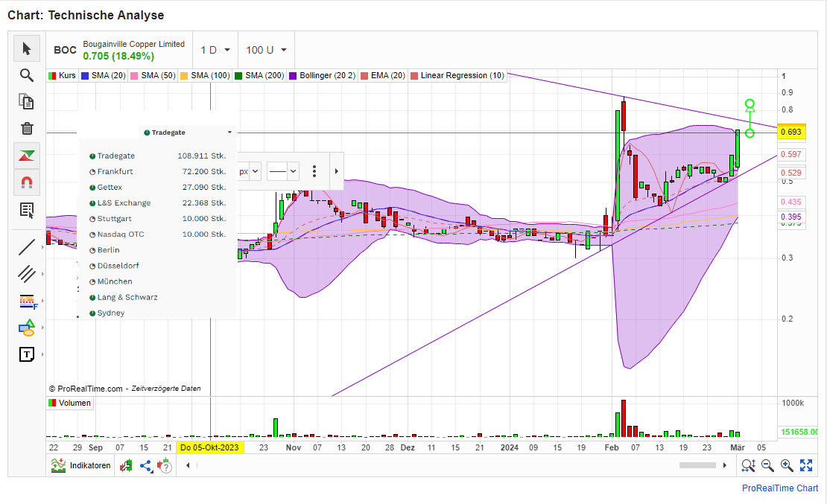Click the EMA (20) legend entry
827x504 pixels.
(383, 75)
